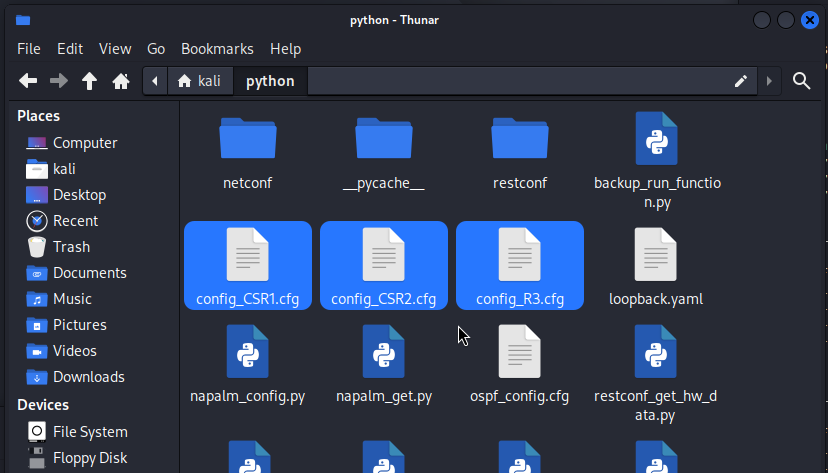Select loopback.yaml file icon
828x473 pixels.
click(655, 254)
